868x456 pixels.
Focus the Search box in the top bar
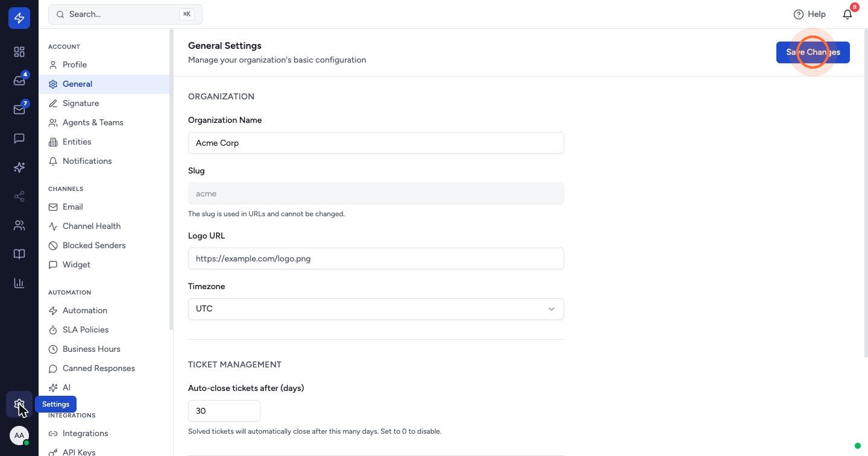point(125,14)
